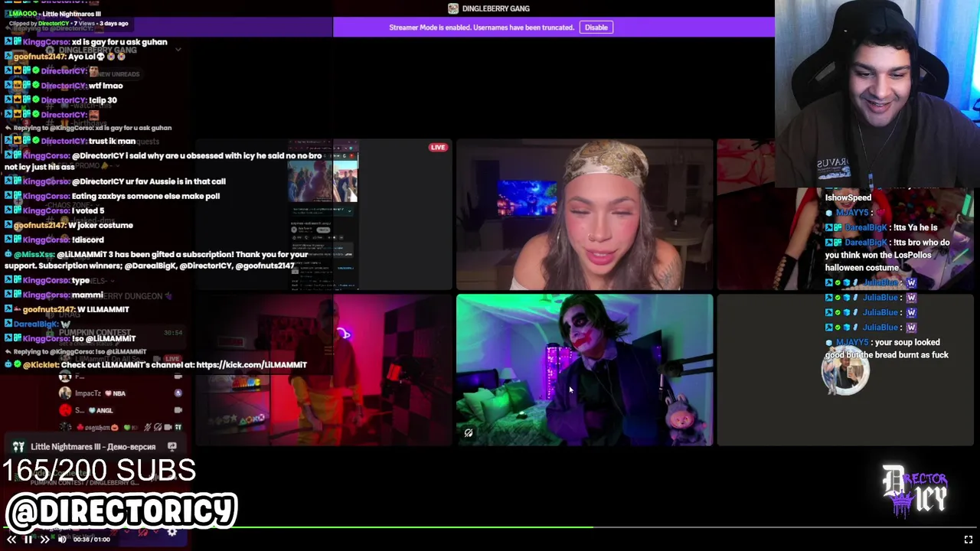The width and height of the screenshot is (980, 551).
Task: Disable Streamer Mode from the purple banner
Action: (596, 28)
